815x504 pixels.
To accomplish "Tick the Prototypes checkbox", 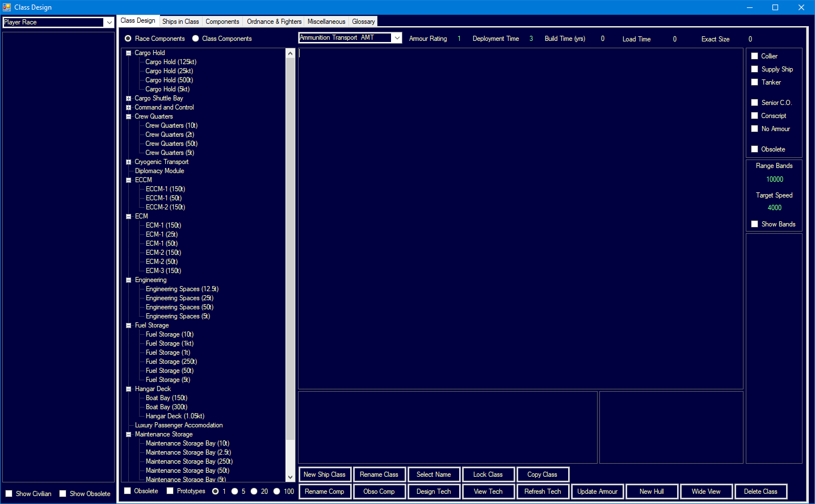I will click(170, 491).
